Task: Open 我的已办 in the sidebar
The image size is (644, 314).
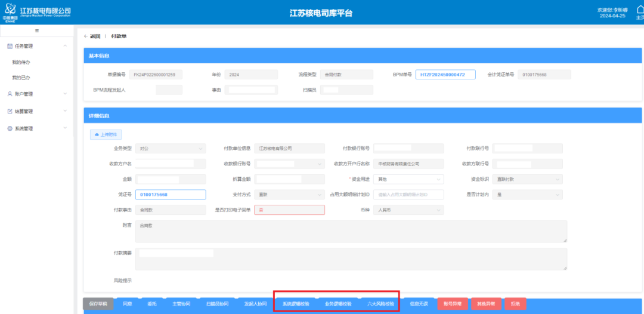Action: [21, 78]
